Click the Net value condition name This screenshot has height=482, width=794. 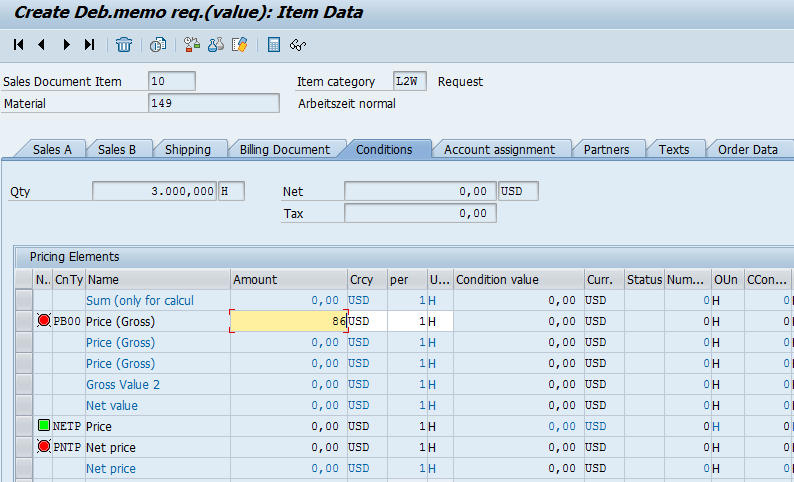(x=112, y=405)
